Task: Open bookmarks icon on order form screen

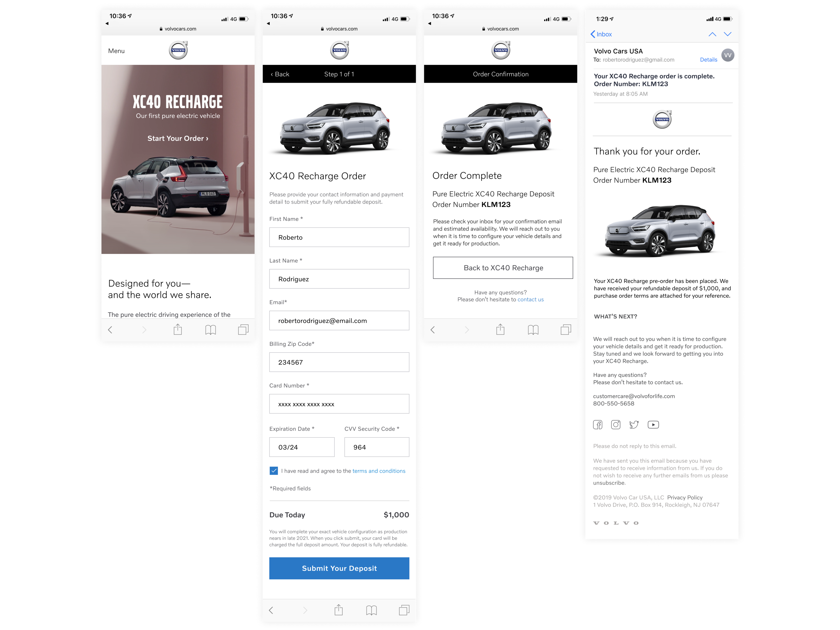Action: pyautogui.click(x=371, y=610)
